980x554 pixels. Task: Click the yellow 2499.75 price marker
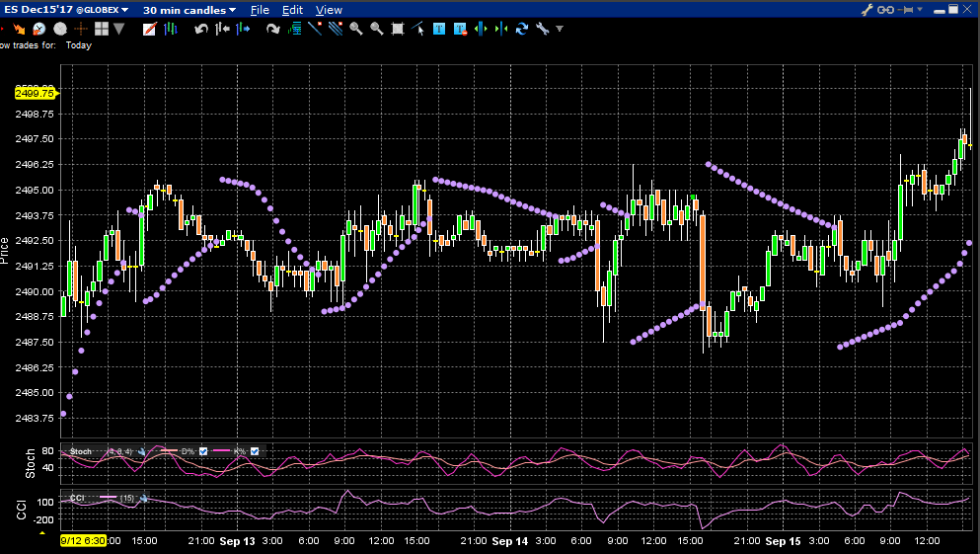[x=37, y=93]
